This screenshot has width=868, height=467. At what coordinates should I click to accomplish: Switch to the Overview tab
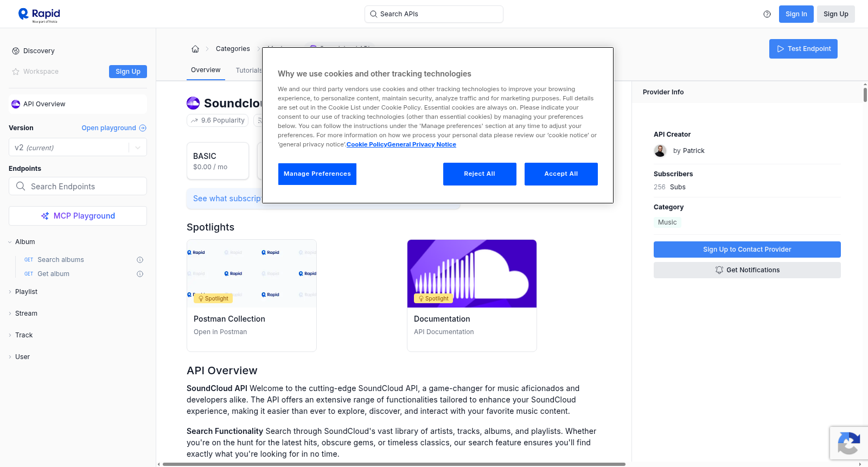point(206,70)
